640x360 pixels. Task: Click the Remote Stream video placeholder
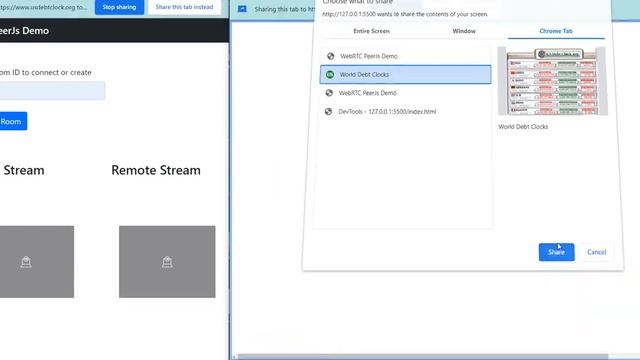tap(167, 262)
